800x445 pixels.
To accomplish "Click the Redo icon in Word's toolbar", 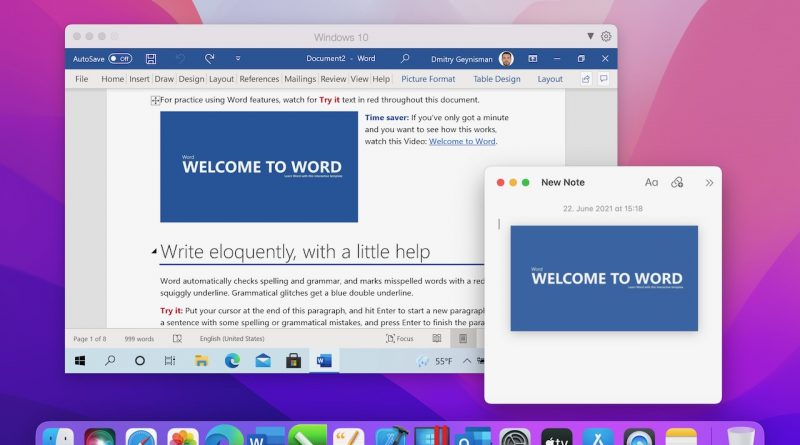I will coord(210,59).
